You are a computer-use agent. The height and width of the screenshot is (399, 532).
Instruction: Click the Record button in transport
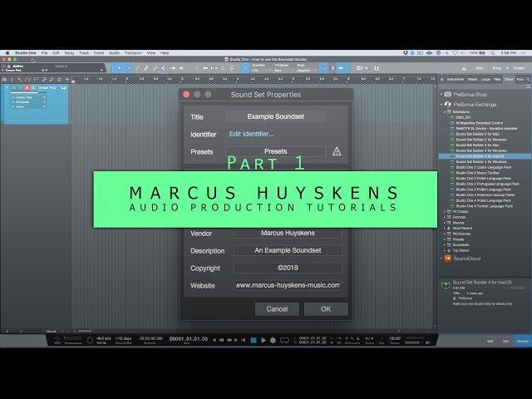tap(273, 340)
